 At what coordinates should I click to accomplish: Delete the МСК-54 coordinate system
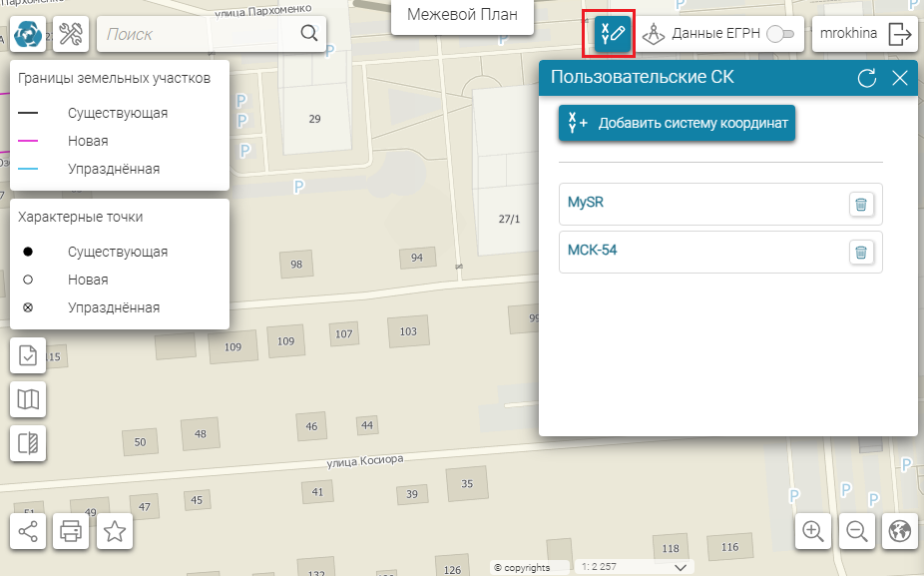860,252
